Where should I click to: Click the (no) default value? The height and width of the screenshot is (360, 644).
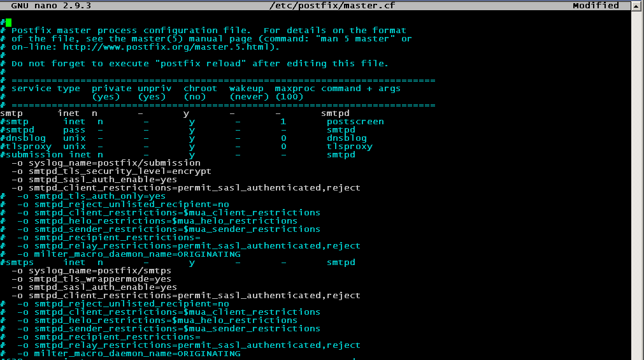pyautogui.click(x=194, y=97)
